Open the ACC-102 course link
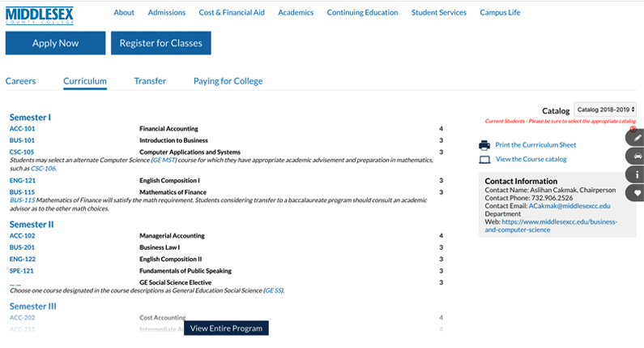 pyautogui.click(x=22, y=236)
